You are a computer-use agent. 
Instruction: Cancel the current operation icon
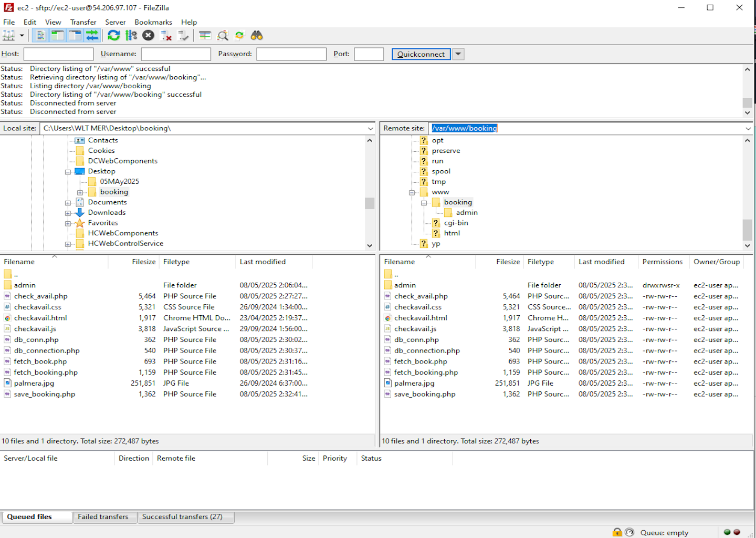click(149, 36)
